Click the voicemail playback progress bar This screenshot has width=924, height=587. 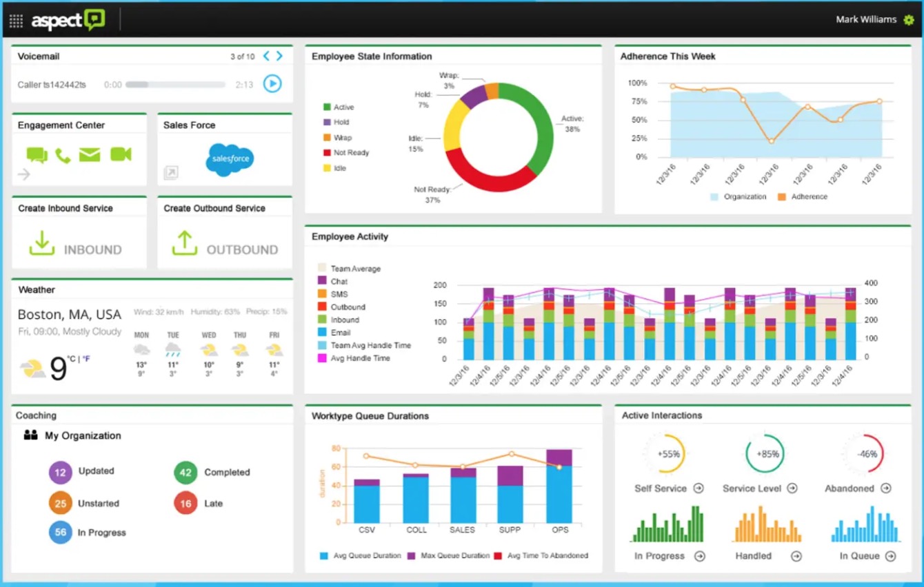175,85
